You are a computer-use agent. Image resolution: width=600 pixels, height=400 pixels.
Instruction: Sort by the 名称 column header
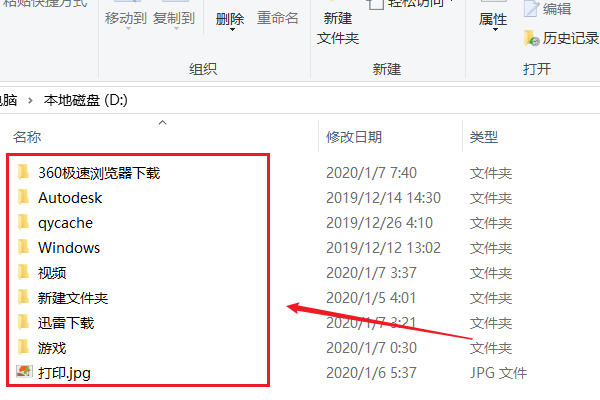pos(27,137)
